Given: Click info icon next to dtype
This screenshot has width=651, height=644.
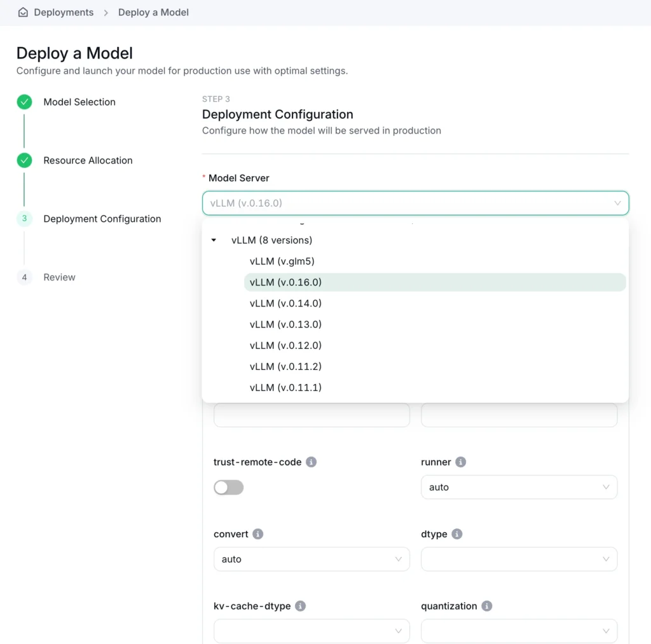Looking at the screenshot, I should (x=457, y=534).
